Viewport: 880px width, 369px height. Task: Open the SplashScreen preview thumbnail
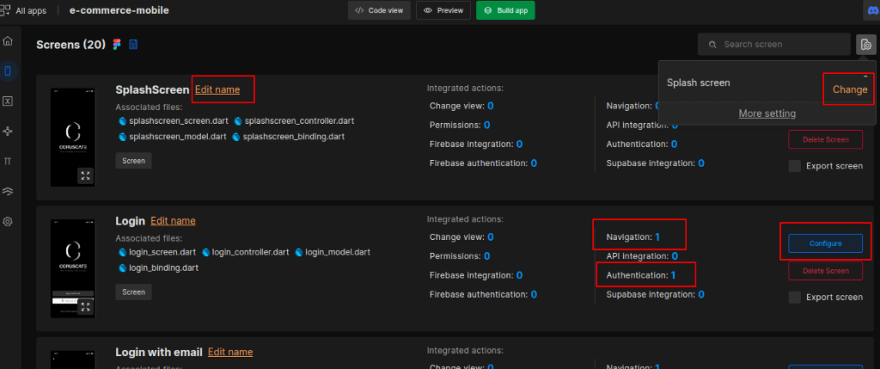coord(73,137)
